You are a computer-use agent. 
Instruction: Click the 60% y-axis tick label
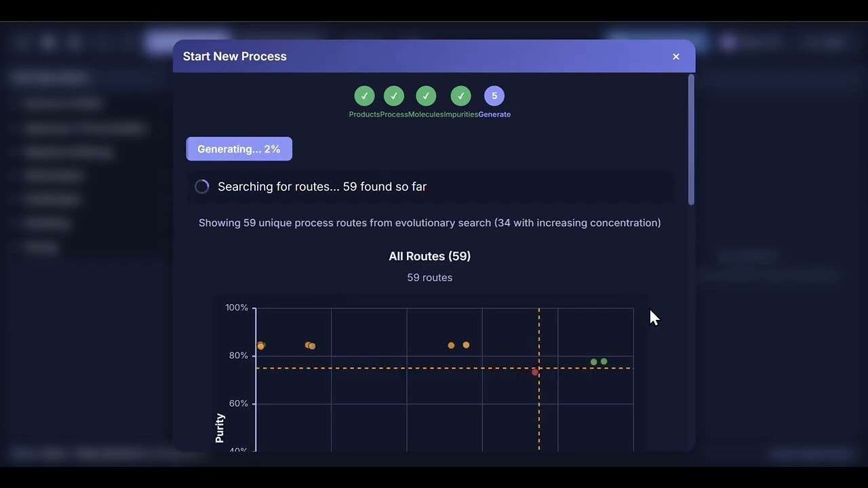(x=237, y=404)
